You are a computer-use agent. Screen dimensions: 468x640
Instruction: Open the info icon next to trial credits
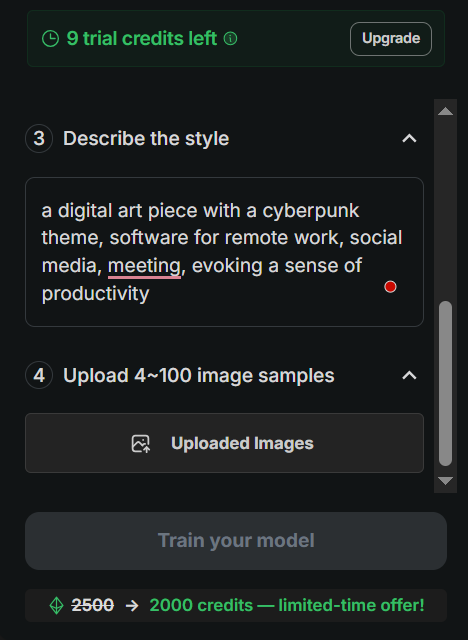click(x=231, y=39)
